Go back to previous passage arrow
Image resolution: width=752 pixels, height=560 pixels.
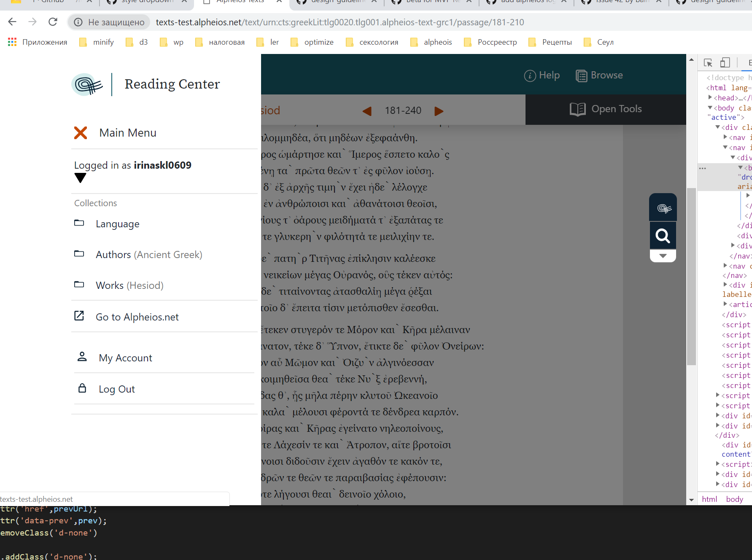click(x=367, y=111)
